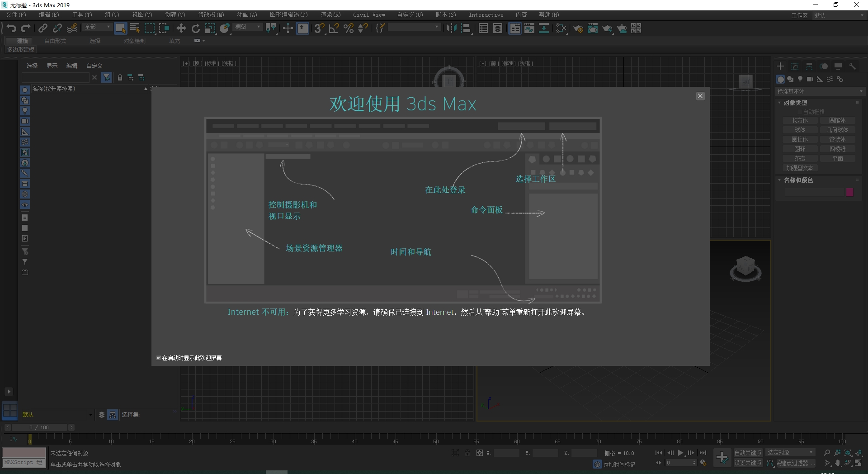Toggle the 自动关键点 auto key button
Viewport: 868px width, 474px height.
(x=748, y=453)
